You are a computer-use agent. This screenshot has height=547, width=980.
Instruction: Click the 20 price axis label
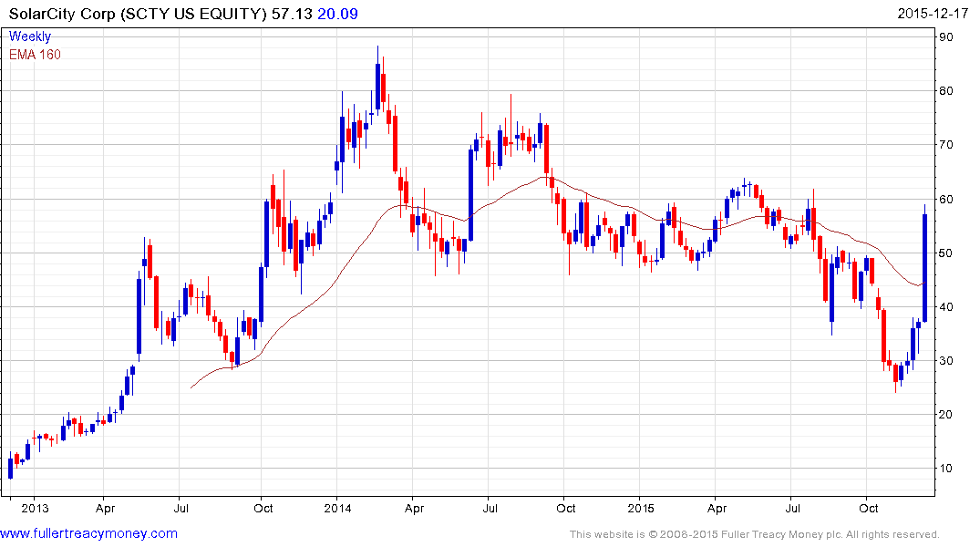click(x=946, y=415)
